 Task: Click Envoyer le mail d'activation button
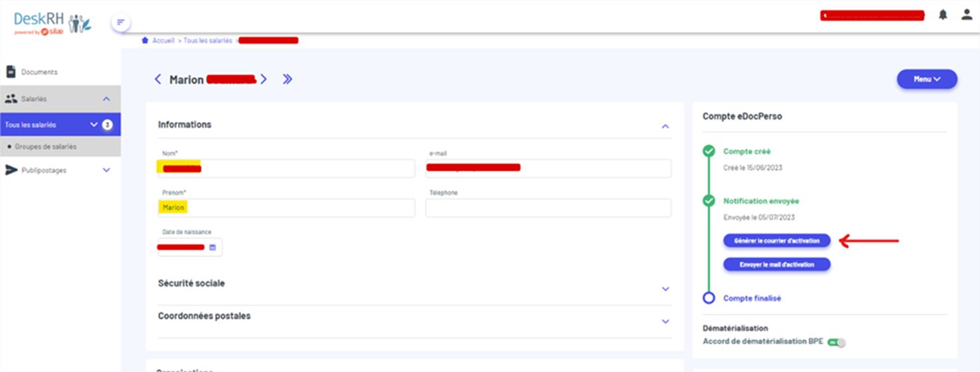click(x=777, y=265)
